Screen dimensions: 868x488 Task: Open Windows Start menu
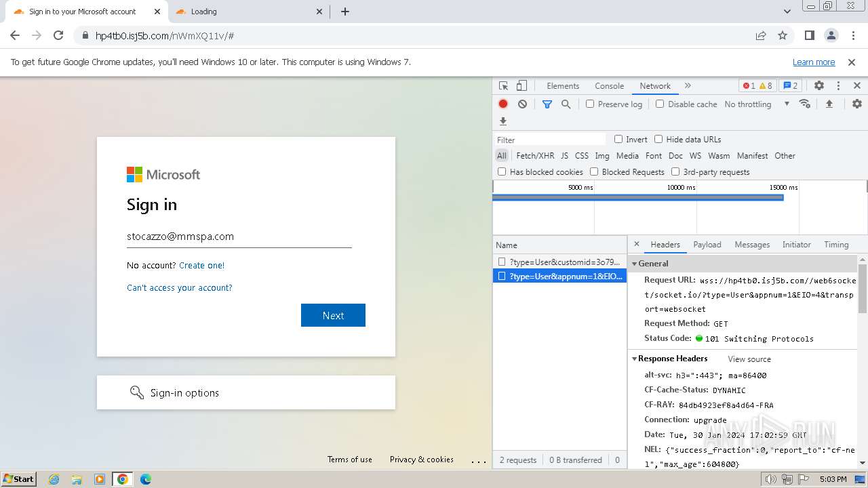(19, 479)
